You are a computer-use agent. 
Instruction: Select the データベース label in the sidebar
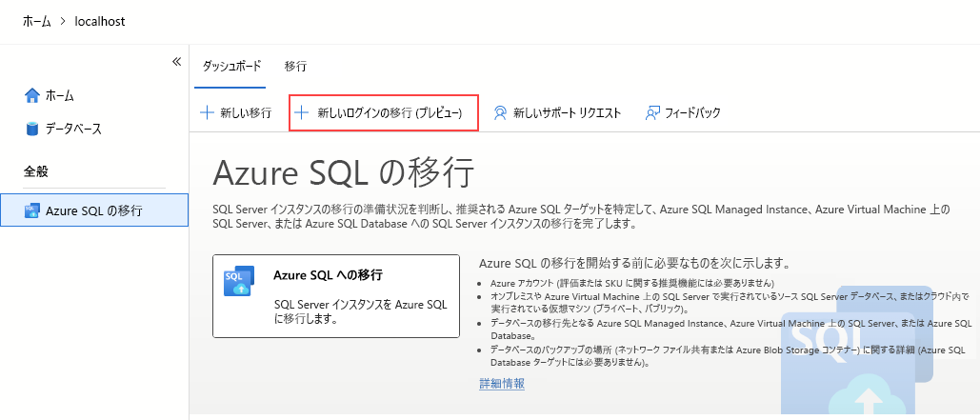(73, 130)
